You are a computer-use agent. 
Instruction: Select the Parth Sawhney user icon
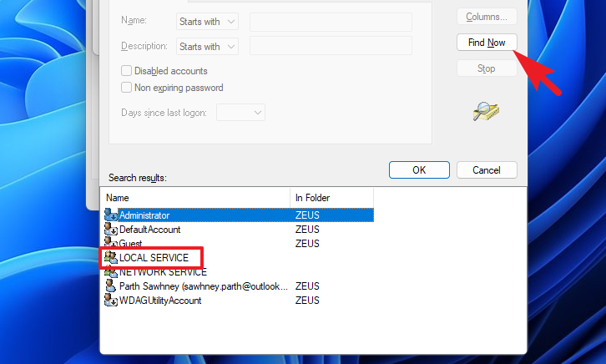pyautogui.click(x=110, y=286)
